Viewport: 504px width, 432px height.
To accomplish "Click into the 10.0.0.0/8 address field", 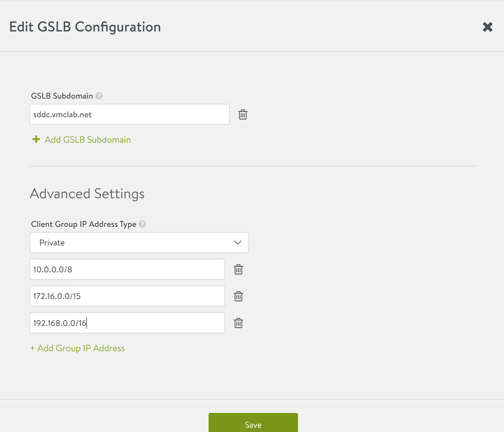I will 127,269.
